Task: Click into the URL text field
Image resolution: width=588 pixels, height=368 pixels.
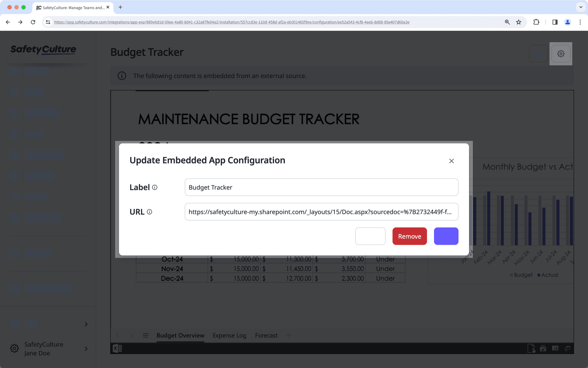Action: (x=321, y=212)
